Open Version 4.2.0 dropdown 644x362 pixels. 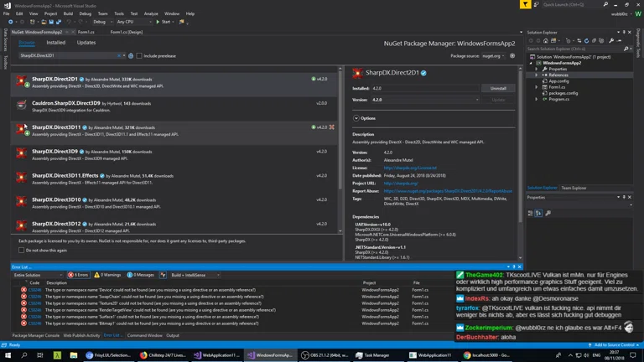click(425, 100)
